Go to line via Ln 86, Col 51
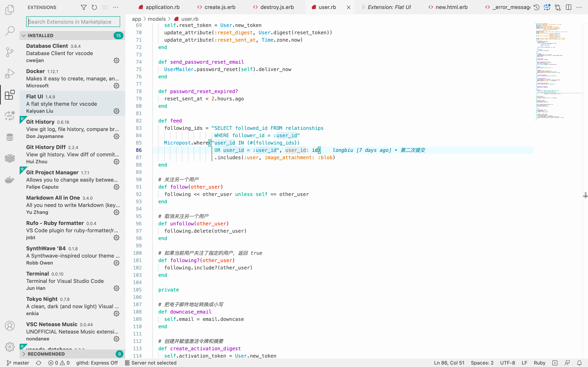 point(449,363)
